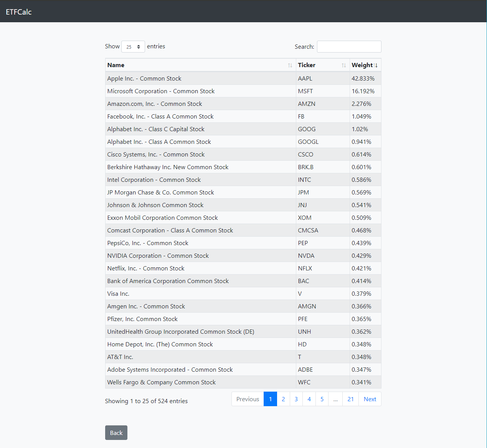487x448 pixels.
Task: Select Johnson & Johnson Common Stock cell
Action: [x=200, y=205]
